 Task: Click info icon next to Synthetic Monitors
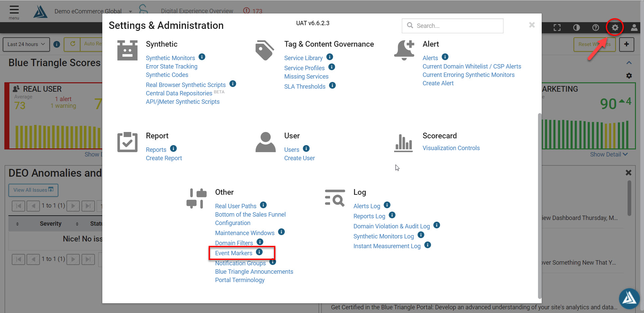202,57
